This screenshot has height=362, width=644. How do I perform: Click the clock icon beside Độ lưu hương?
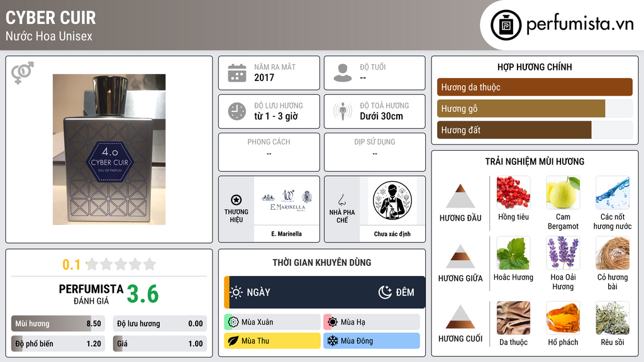(237, 111)
